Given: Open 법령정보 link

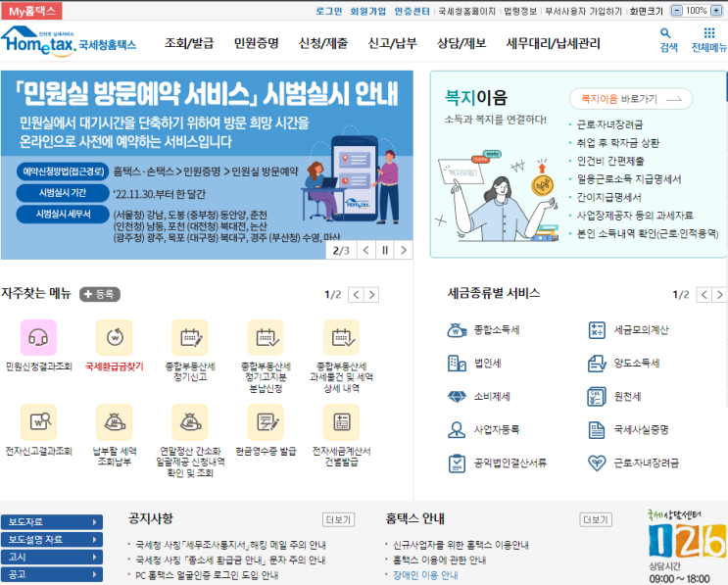Looking at the screenshot, I should pos(520,11).
